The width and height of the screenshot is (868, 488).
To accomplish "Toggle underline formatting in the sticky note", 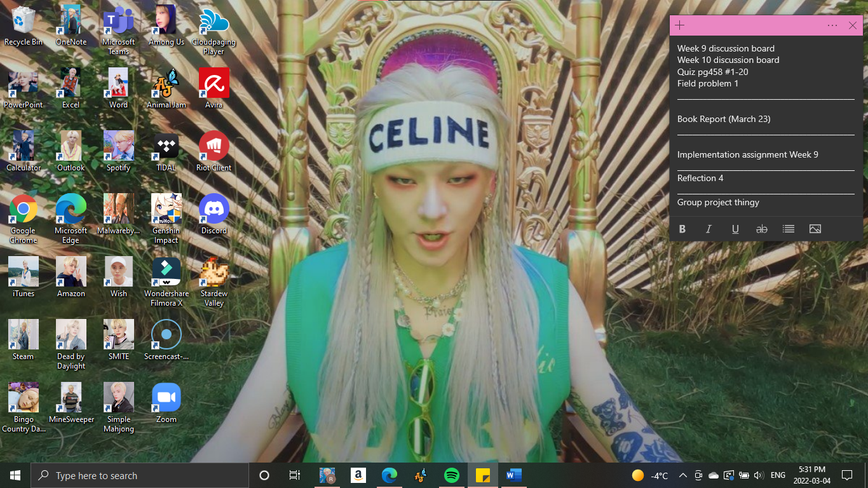I will 735,229.
